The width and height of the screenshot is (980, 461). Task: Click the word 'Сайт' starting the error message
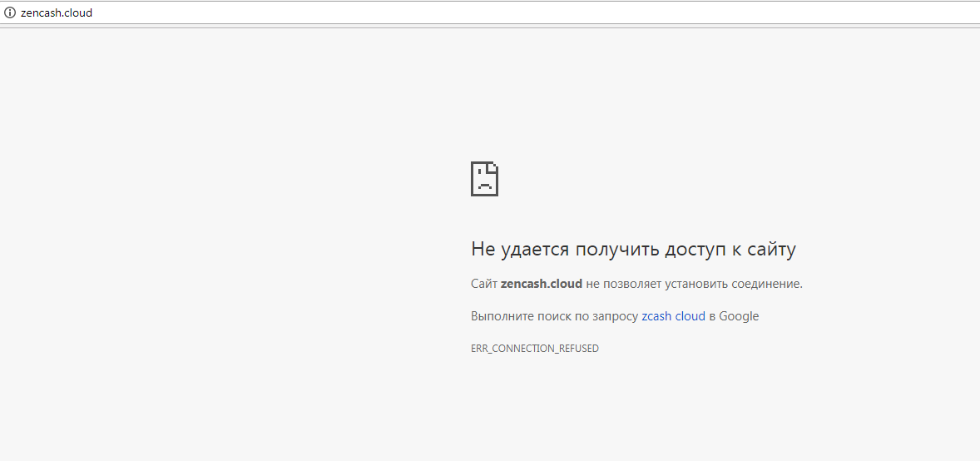(x=483, y=284)
